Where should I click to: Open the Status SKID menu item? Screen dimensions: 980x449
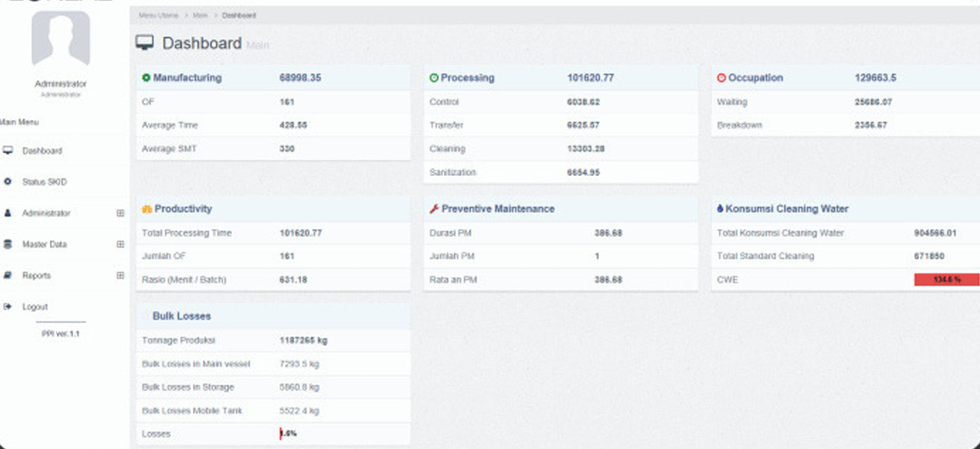(x=44, y=182)
